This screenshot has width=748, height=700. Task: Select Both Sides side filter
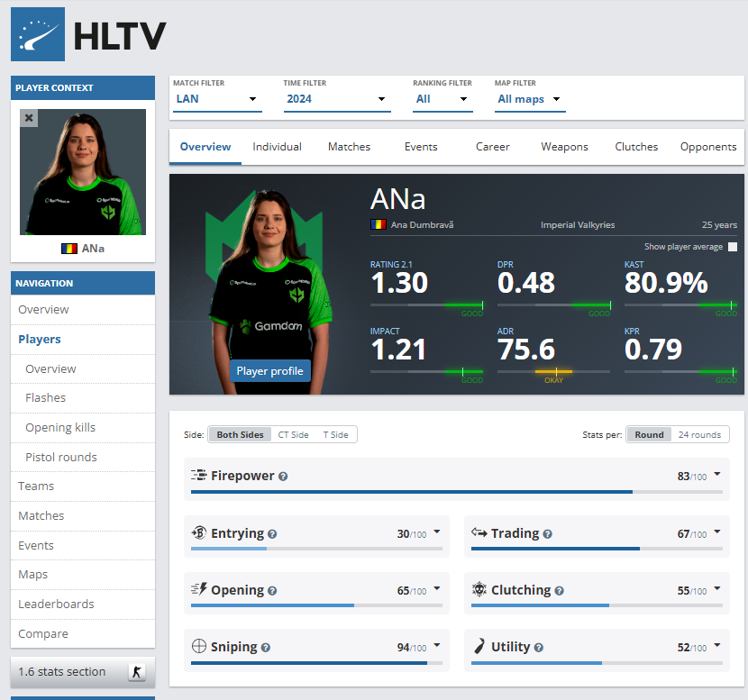point(240,434)
